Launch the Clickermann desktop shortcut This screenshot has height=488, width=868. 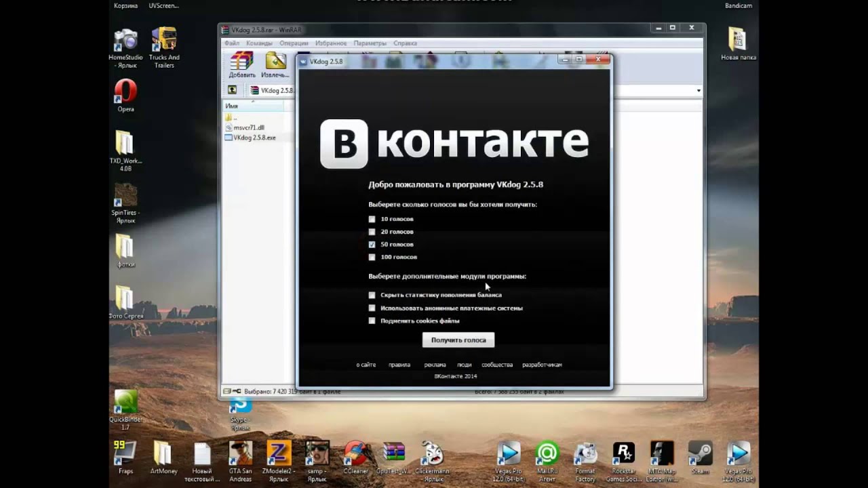click(432, 462)
